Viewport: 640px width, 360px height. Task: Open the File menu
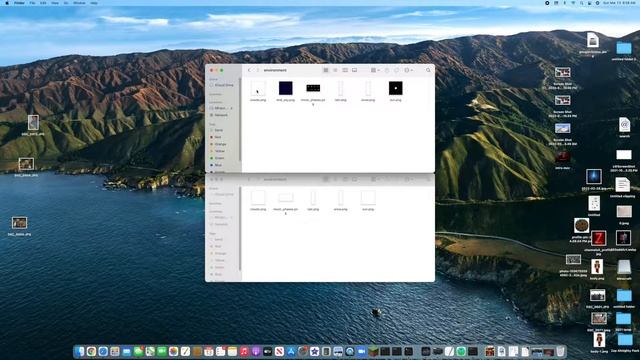[x=32, y=3]
